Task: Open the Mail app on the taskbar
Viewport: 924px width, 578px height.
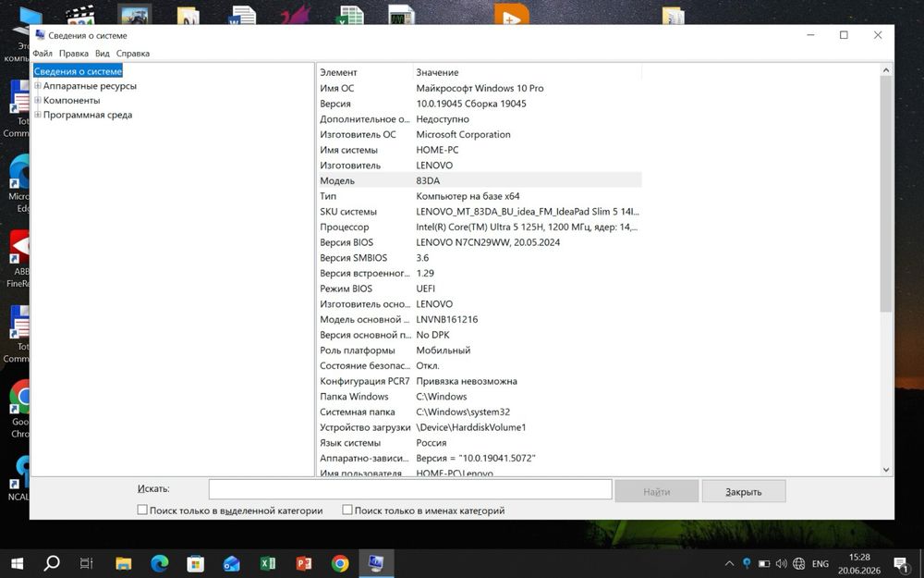Action: tap(232, 564)
